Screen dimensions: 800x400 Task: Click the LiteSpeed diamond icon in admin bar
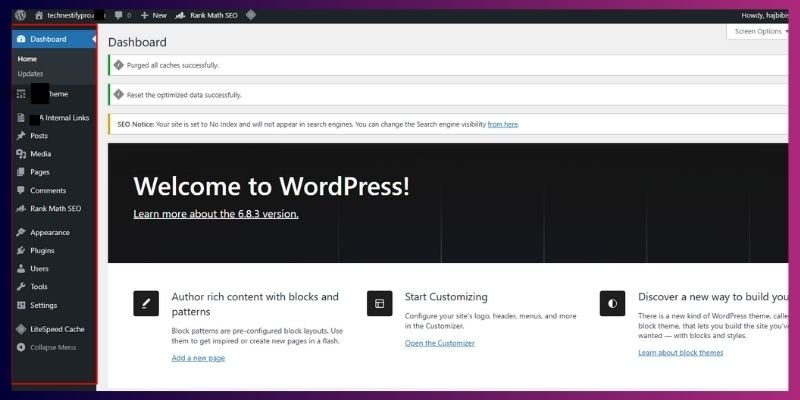click(x=251, y=15)
